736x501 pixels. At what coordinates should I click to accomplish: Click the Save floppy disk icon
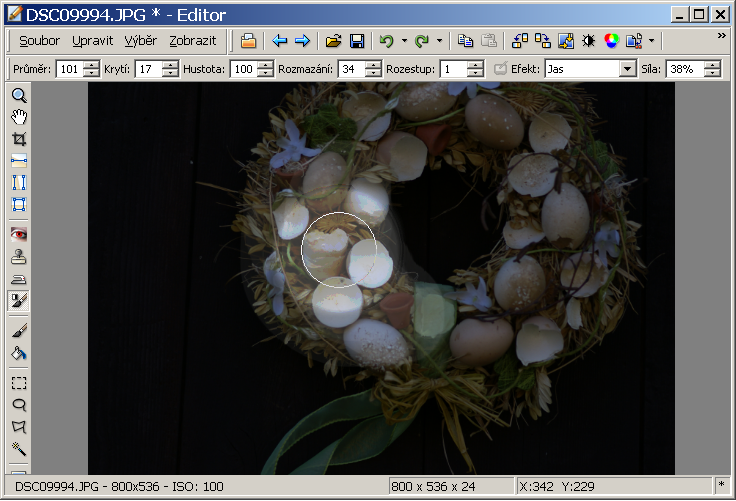point(356,41)
